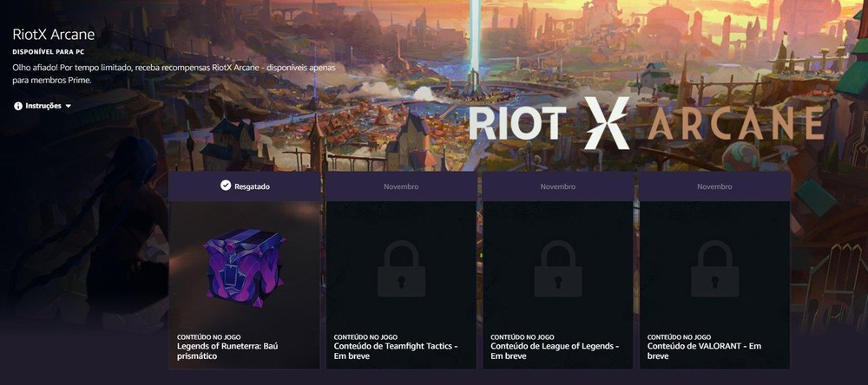Open Conteúdo de Teamfight Tactics title
This screenshot has height=385, width=868.
pos(396,351)
